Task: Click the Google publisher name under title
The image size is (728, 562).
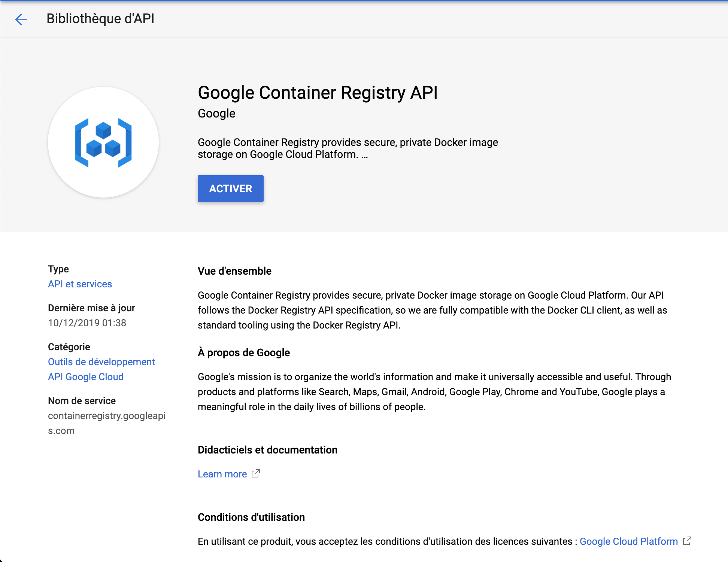Action: tap(216, 113)
